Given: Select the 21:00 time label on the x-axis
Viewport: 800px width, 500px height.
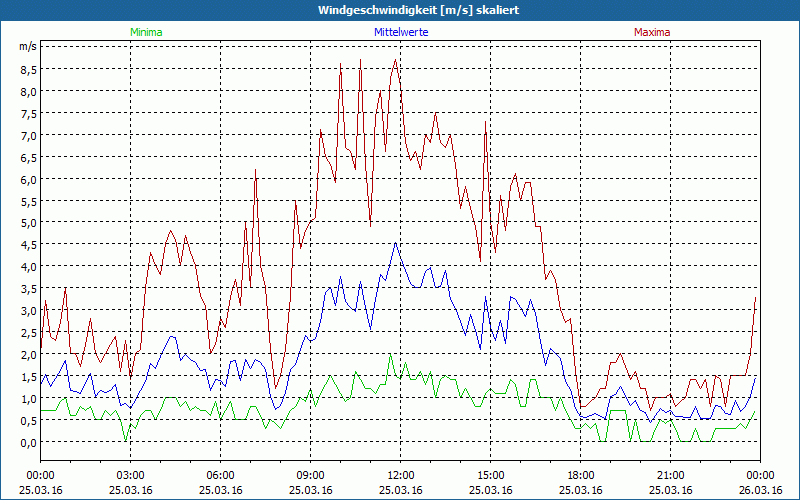Looking at the screenshot, I should [671, 475].
